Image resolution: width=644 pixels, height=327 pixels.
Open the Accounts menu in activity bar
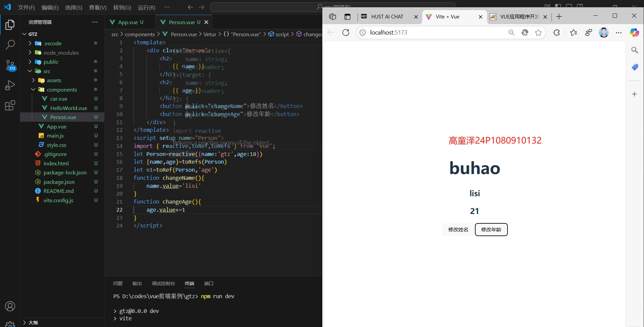[10, 306]
